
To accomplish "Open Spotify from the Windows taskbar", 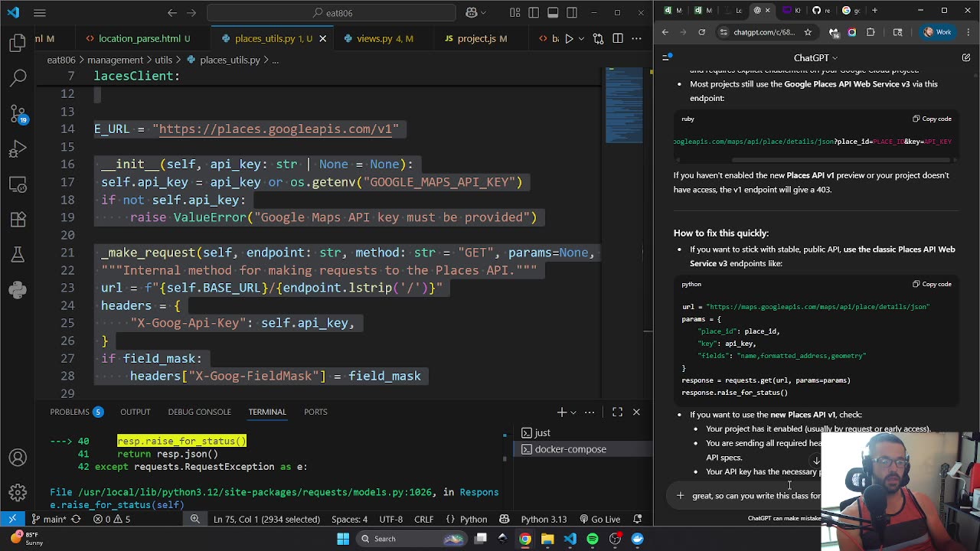I will [x=593, y=539].
